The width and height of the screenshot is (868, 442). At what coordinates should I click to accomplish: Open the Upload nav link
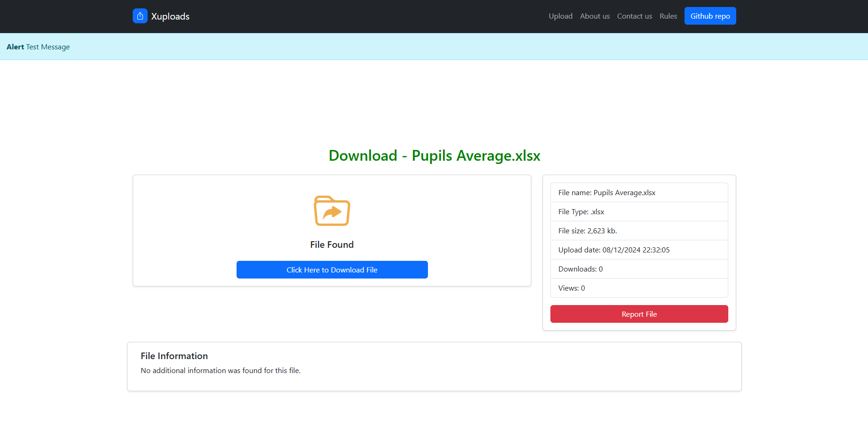point(560,16)
